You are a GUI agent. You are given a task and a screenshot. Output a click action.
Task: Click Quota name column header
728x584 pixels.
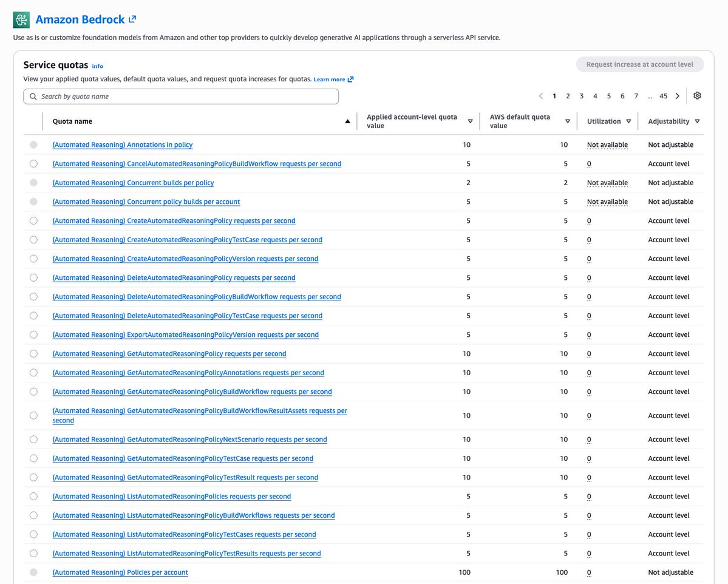click(x=72, y=121)
